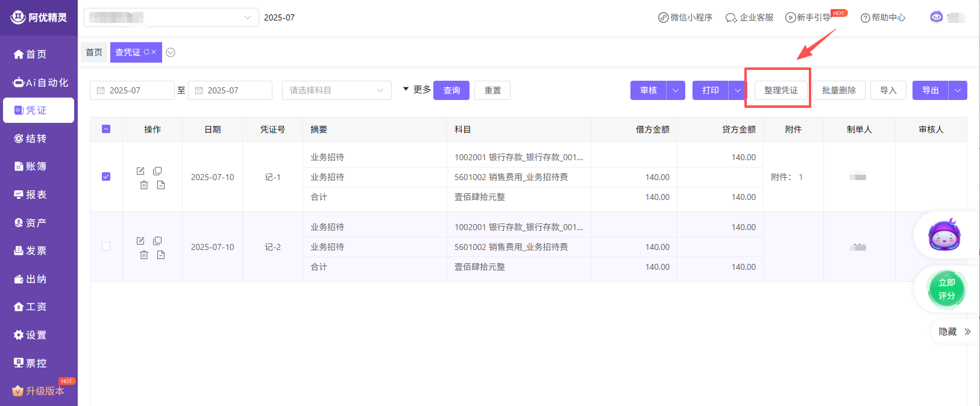Expand the arrow next to 审核 button
This screenshot has width=980, height=406.
click(x=676, y=90)
